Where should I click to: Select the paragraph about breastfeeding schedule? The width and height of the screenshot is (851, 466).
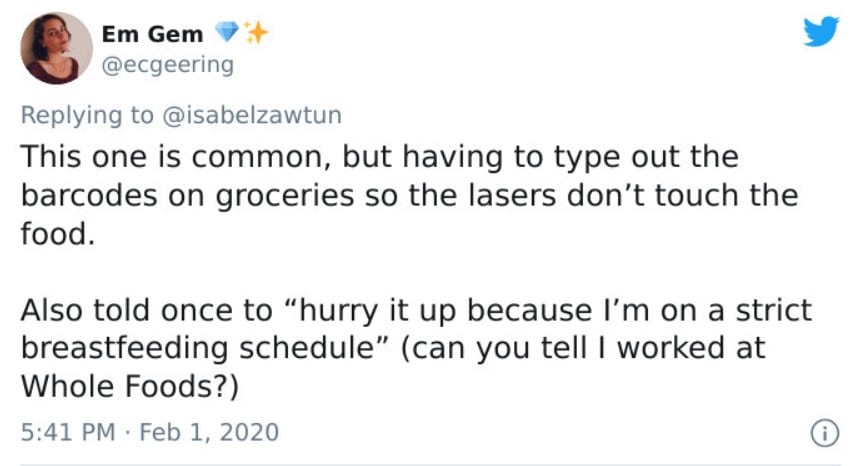[x=416, y=348]
